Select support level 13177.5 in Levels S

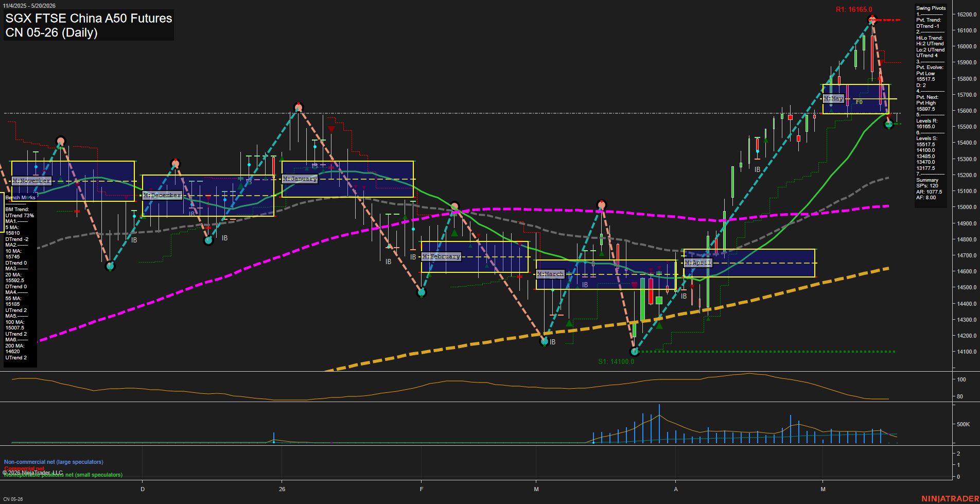point(925,168)
